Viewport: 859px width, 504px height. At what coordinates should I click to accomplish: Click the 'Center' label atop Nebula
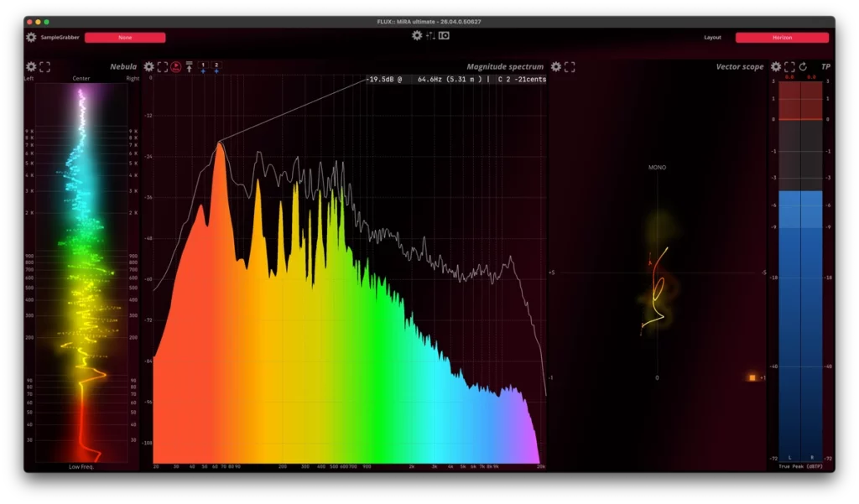[x=81, y=78]
